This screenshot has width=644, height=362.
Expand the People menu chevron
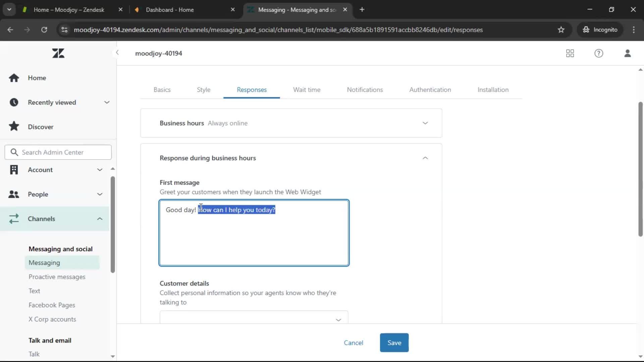click(100, 194)
